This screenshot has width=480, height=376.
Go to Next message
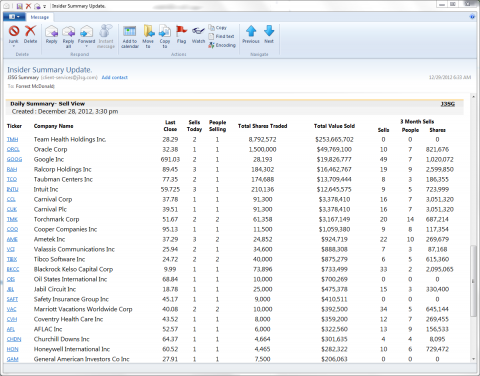(x=269, y=34)
